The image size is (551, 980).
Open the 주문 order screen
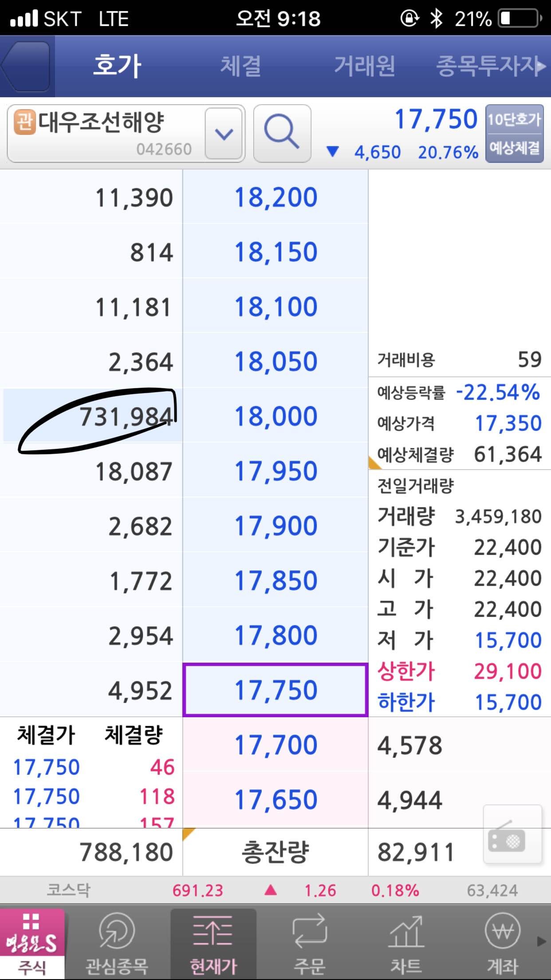pos(310,943)
